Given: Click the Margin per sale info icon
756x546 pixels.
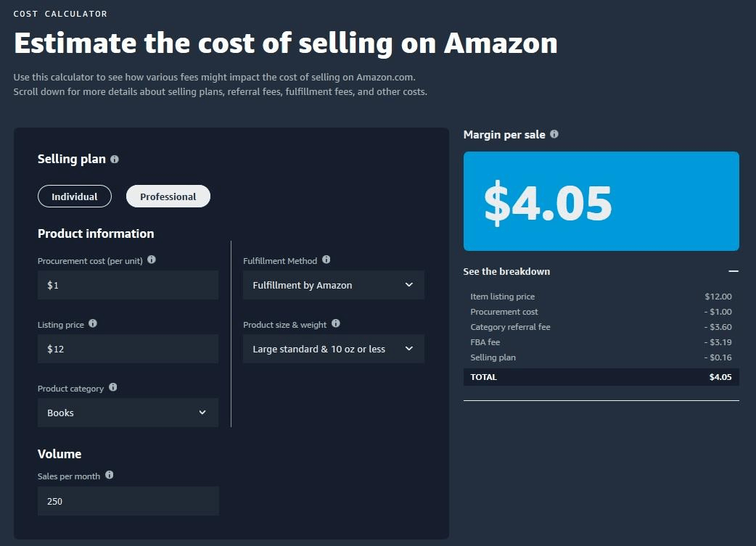Looking at the screenshot, I should (x=554, y=133).
